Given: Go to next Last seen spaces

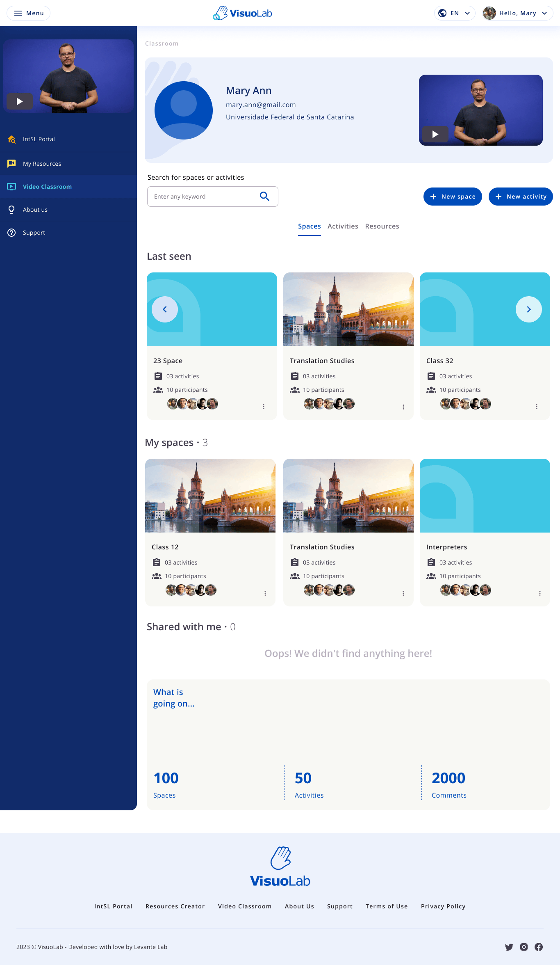Looking at the screenshot, I should coord(529,309).
